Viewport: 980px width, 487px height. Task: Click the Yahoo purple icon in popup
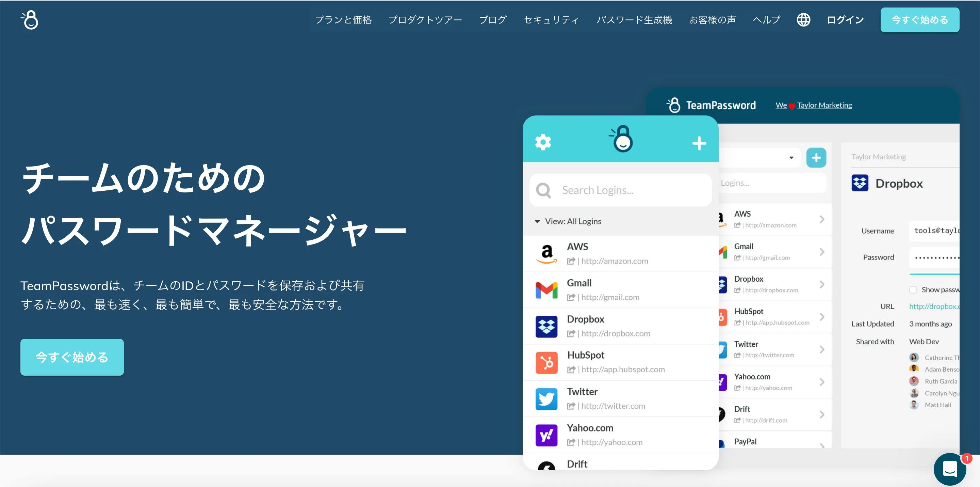546,435
